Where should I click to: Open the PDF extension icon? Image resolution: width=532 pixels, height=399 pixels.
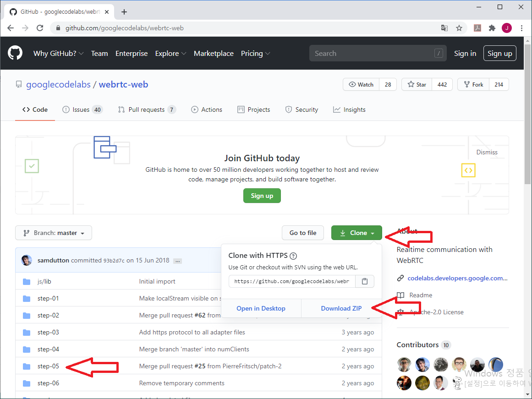[477, 28]
